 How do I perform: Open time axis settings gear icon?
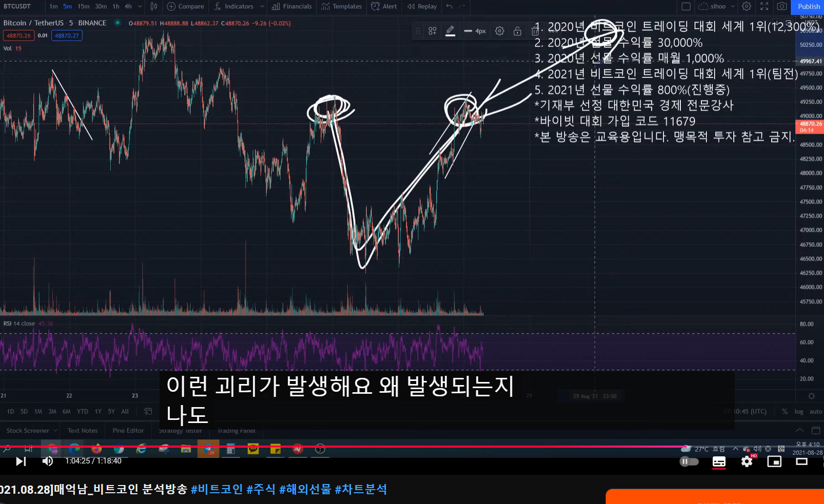pos(811,396)
